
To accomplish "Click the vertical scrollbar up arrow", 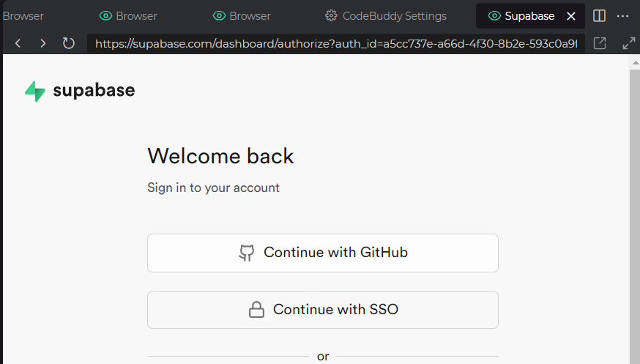I will [634, 64].
